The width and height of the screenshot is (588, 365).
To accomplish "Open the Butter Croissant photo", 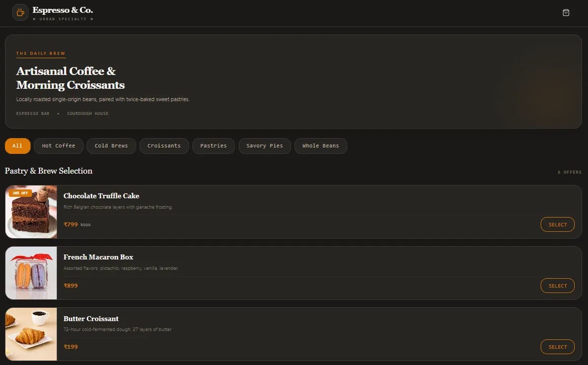I will pyautogui.click(x=31, y=334).
